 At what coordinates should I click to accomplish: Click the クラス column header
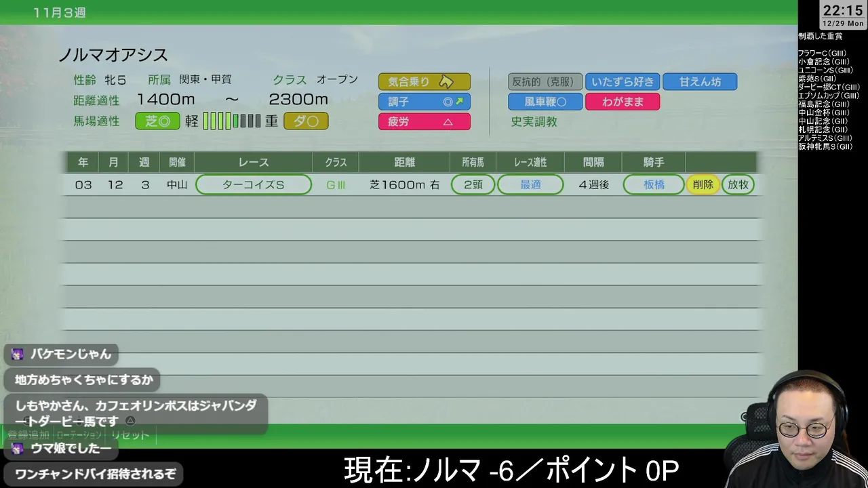[336, 163]
